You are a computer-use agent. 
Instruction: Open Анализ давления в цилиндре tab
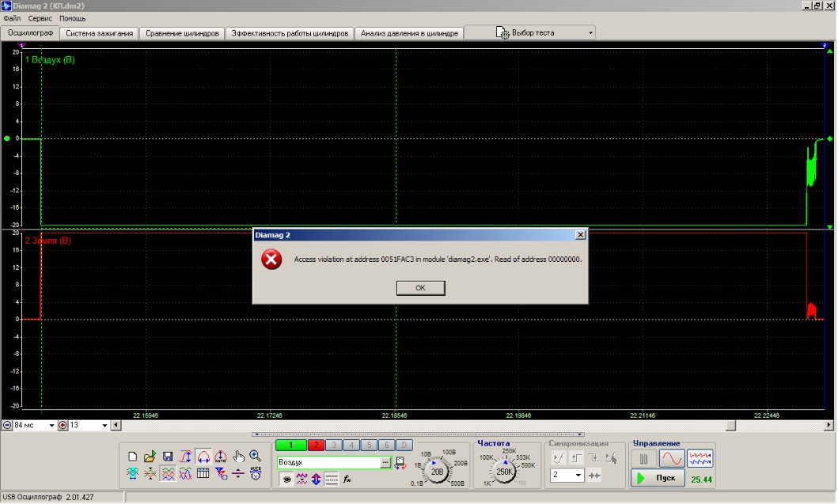pyautogui.click(x=409, y=33)
